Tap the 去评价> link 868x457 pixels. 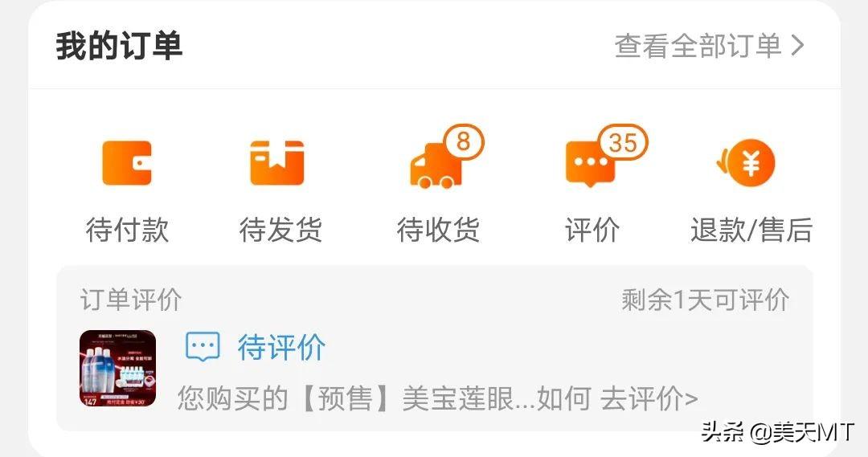(x=649, y=398)
